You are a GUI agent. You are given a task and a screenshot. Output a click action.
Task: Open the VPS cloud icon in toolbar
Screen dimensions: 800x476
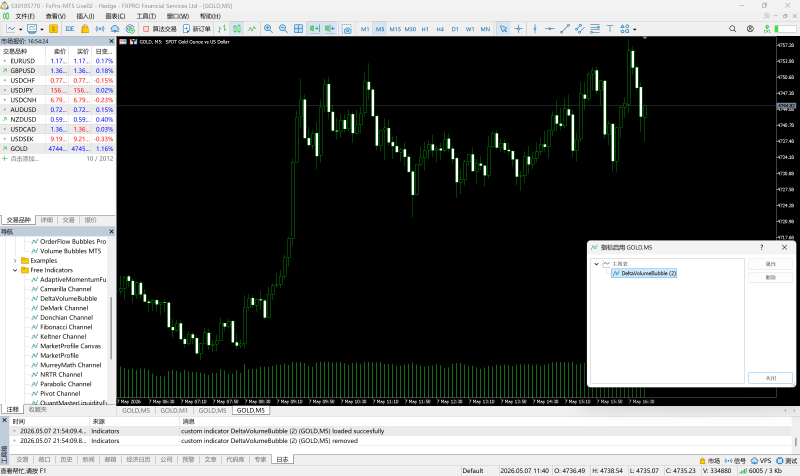click(115, 29)
